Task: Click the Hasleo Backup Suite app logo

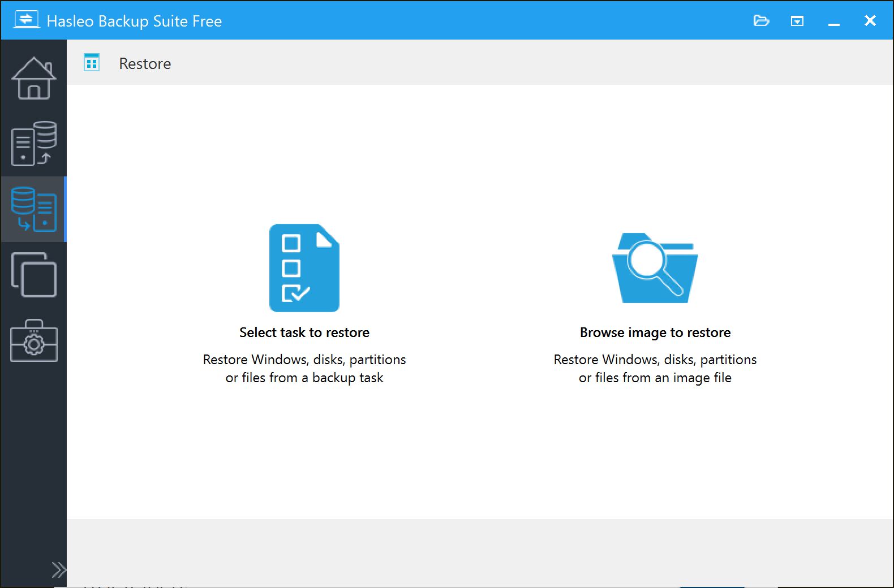Action: 27,20
